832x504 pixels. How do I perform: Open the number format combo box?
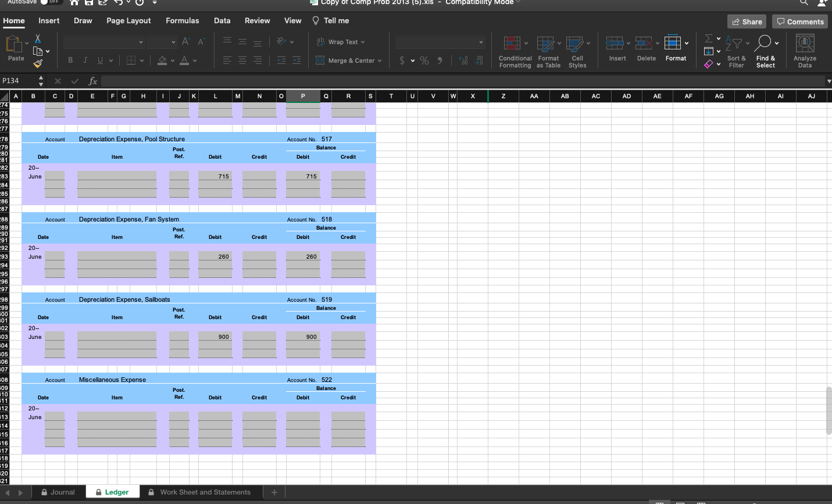440,42
